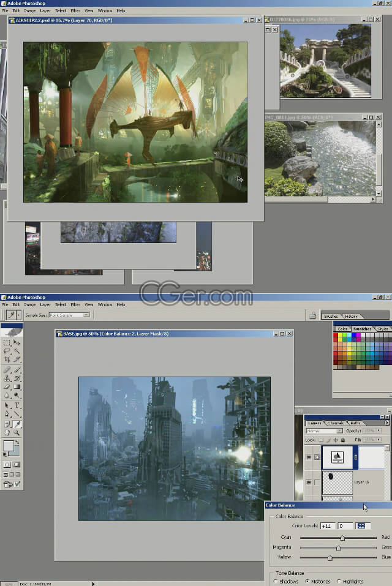Toggle lock all in Layers panel

(342, 440)
